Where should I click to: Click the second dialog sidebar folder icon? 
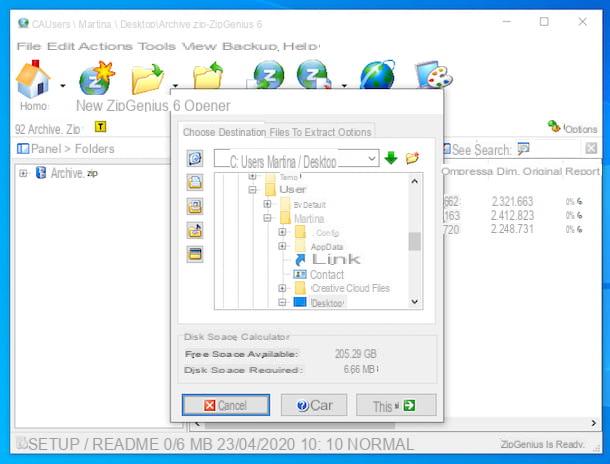pyautogui.click(x=195, y=182)
